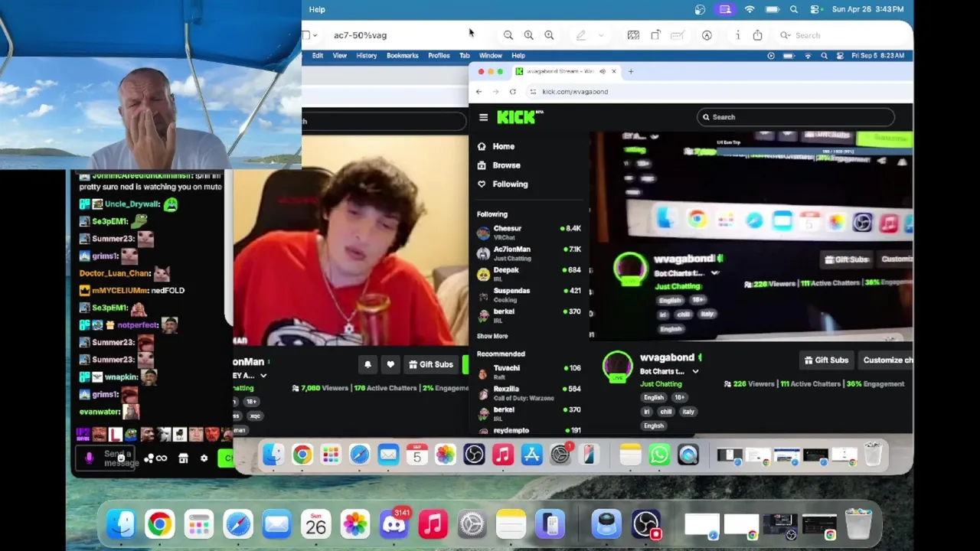Toggle the heart follow button on Ac7ionMan stream
The width and height of the screenshot is (980, 551).
pyautogui.click(x=390, y=365)
